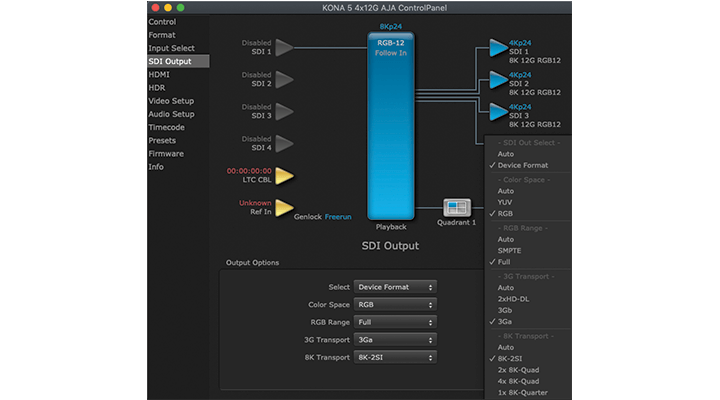
Task: Click the yellow Ref In icon
Action: click(x=284, y=208)
